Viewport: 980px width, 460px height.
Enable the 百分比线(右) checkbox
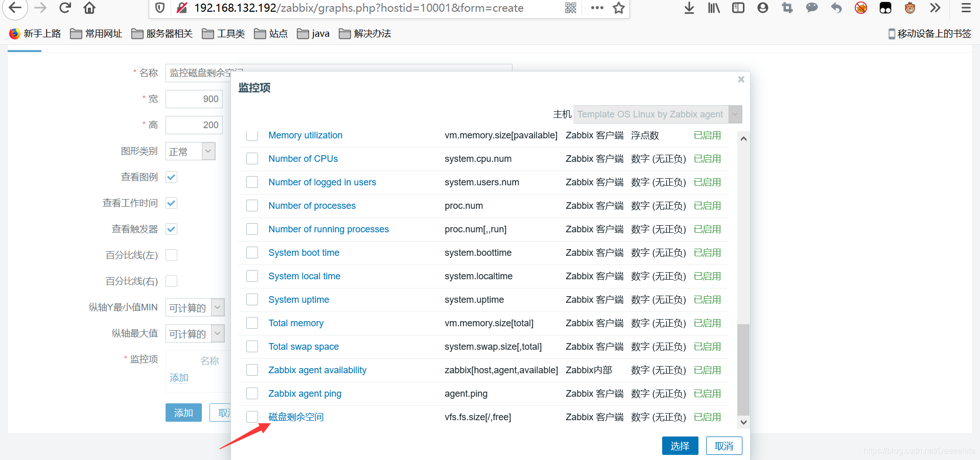(172, 281)
